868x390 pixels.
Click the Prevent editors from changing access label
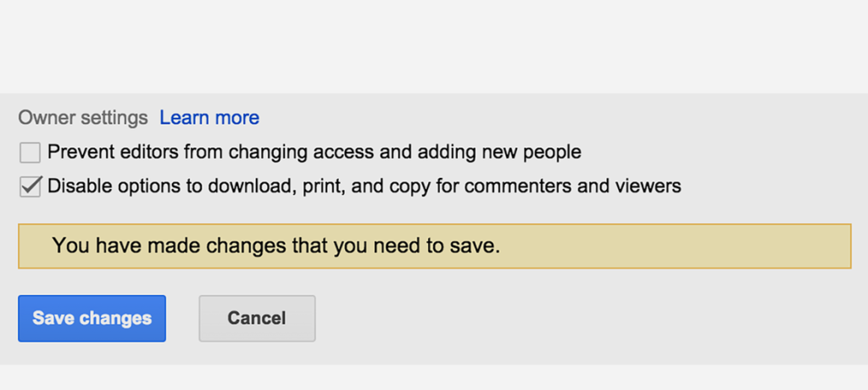pyautogui.click(x=314, y=153)
